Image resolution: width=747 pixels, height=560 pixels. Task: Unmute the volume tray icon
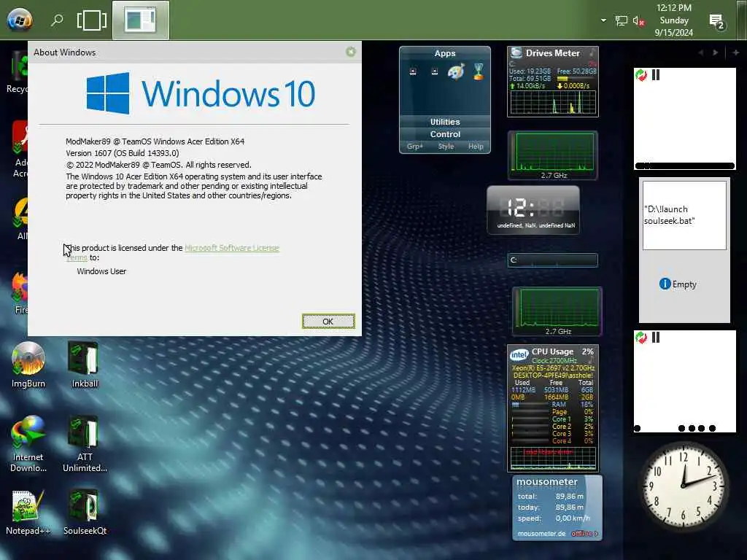(x=638, y=21)
